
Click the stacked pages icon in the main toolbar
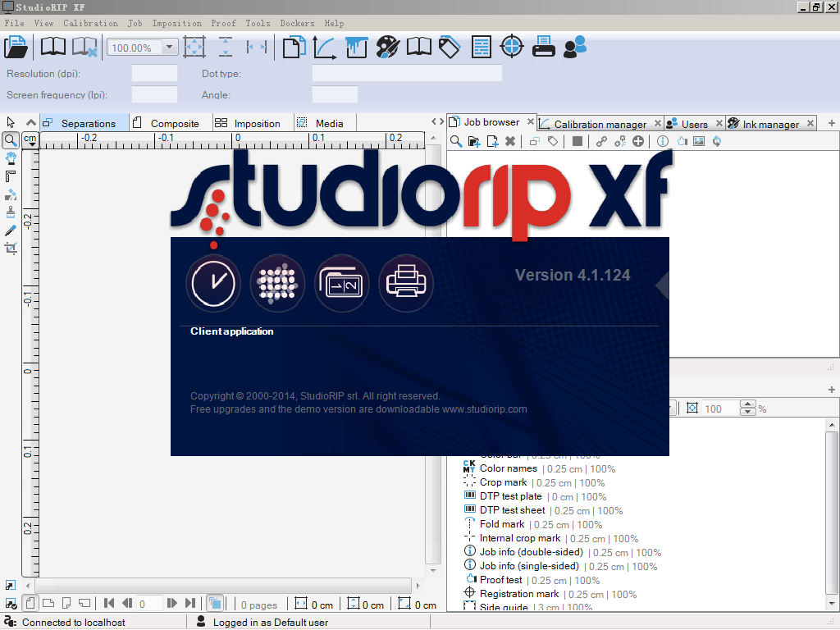(294, 47)
